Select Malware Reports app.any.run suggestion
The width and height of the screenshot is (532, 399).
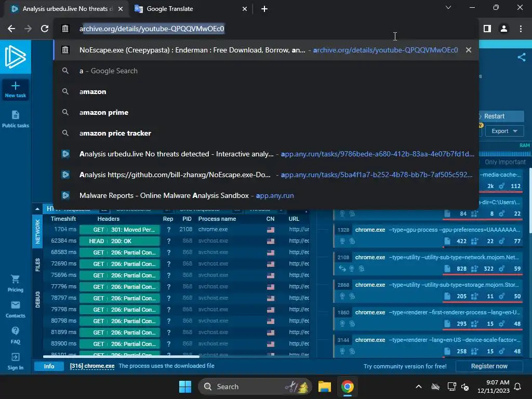tap(266, 195)
